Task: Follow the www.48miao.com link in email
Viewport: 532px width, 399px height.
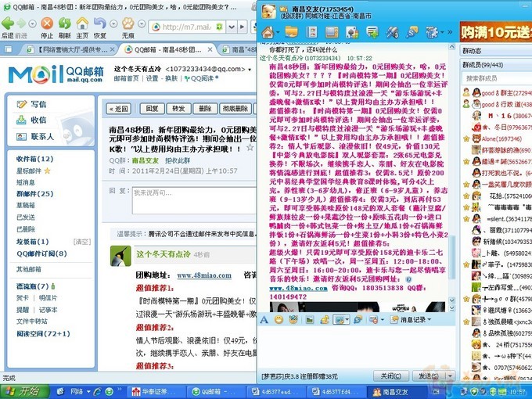Action: click(x=204, y=275)
